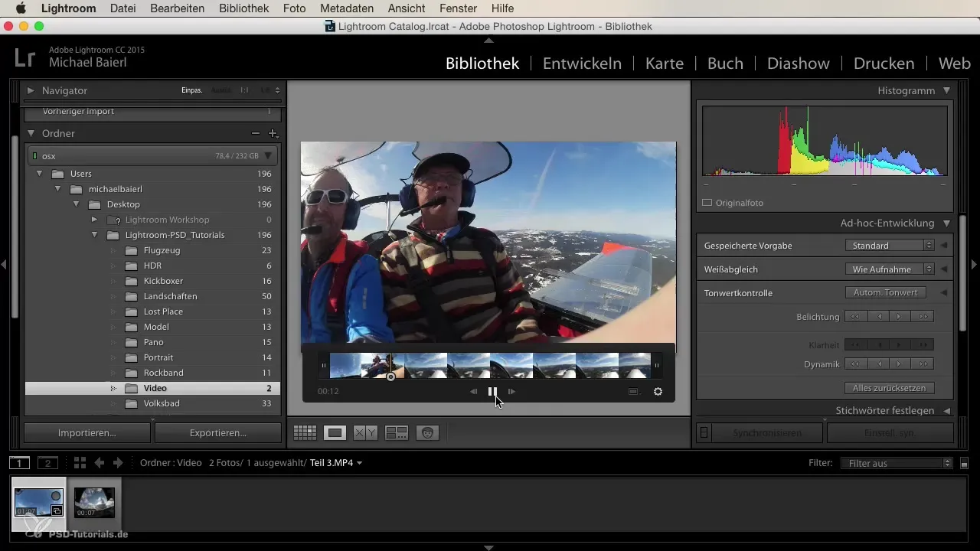Go back to previous source arrow
The width and height of the screenshot is (980, 551).
pos(99,463)
